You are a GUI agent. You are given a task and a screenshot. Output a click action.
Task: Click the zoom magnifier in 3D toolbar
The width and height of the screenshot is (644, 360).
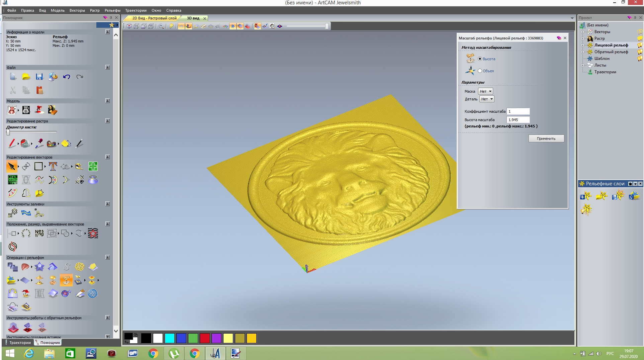click(x=161, y=26)
